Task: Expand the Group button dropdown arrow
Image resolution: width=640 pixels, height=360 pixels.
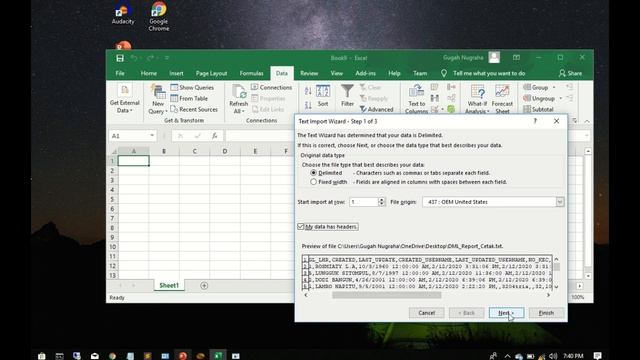Action: click(554, 87)
